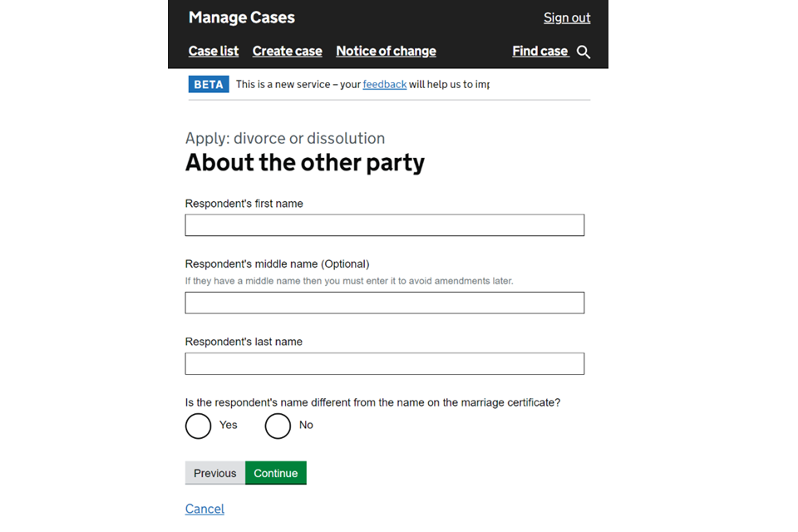Click the About the other party heading
Viewport: 798px width, 532px height.
[304, 162]
